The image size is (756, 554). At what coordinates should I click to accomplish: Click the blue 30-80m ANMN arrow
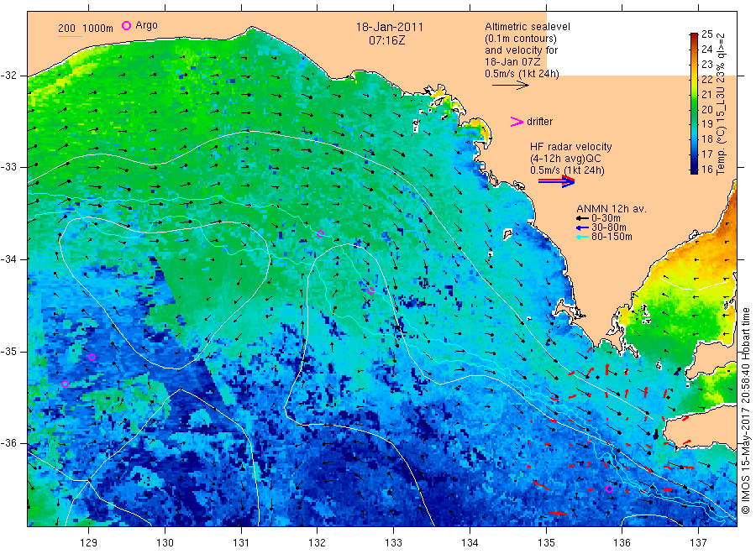click(x=582, y=227)
